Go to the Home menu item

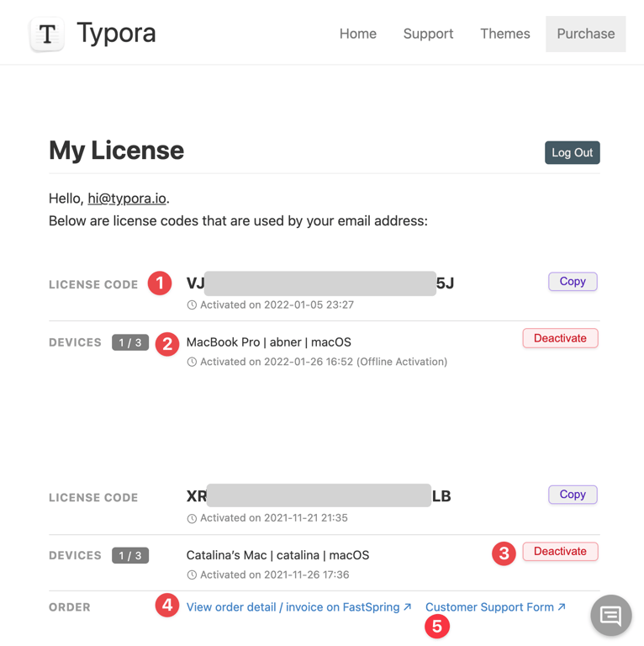358,34
